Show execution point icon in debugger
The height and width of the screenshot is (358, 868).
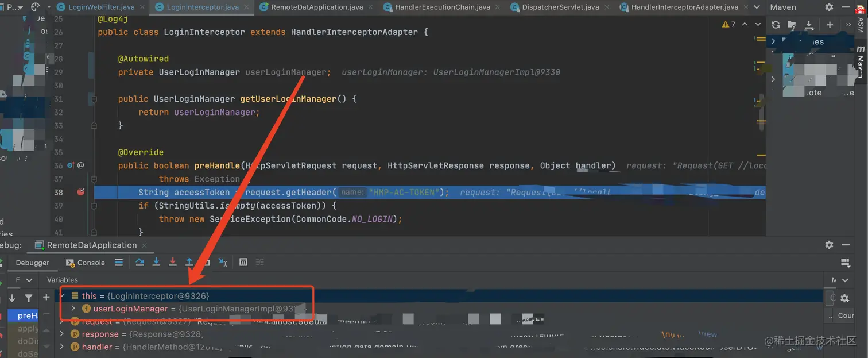(119, 263)
